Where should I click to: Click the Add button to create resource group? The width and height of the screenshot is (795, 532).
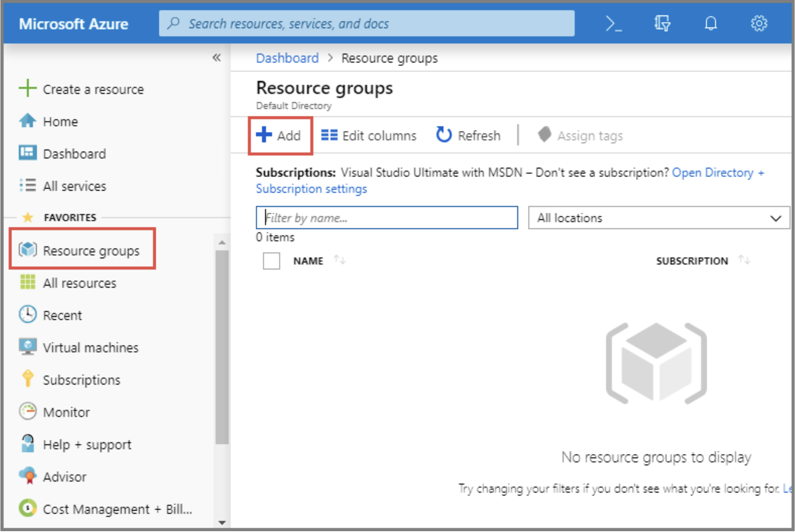[280, 135]
